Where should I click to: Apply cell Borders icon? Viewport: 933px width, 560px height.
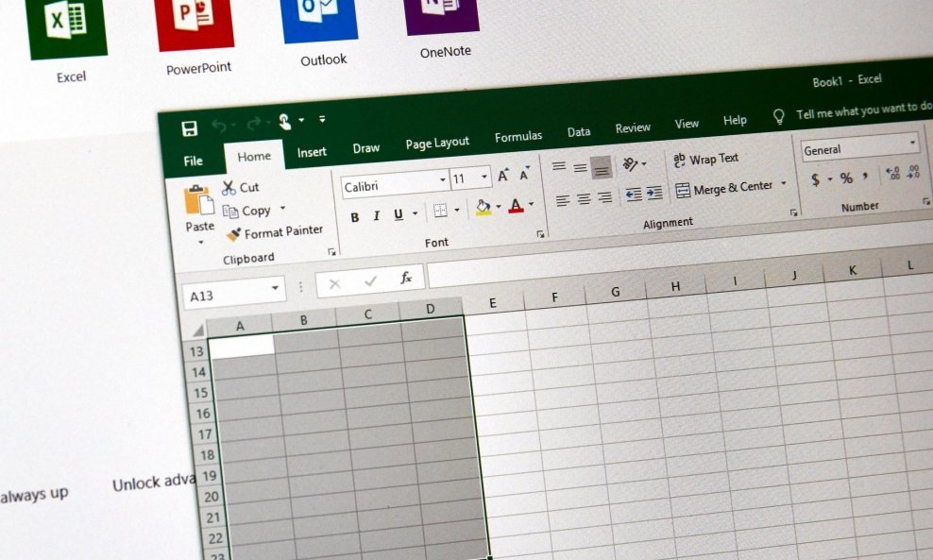click(440, 212)
